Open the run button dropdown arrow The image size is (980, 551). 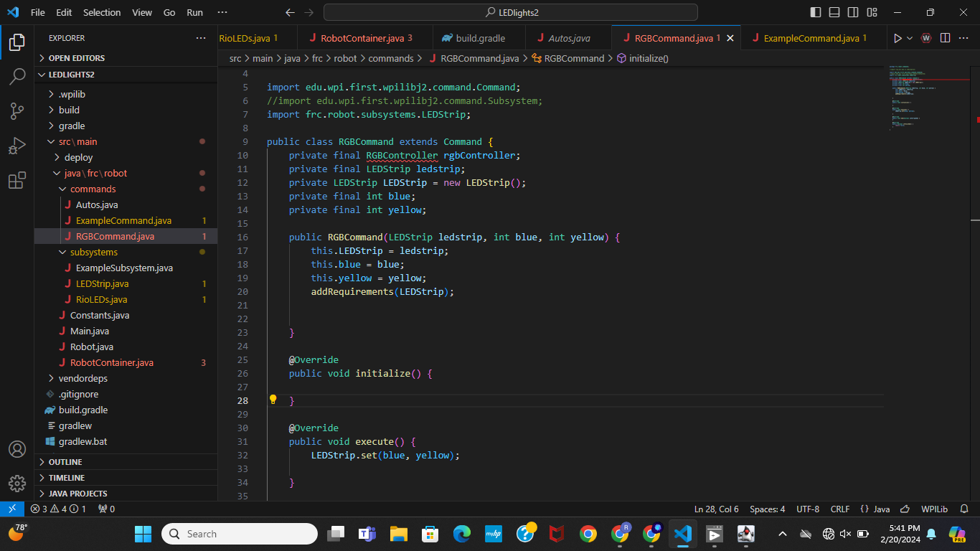pyautogui.click(x=910, y=38)
